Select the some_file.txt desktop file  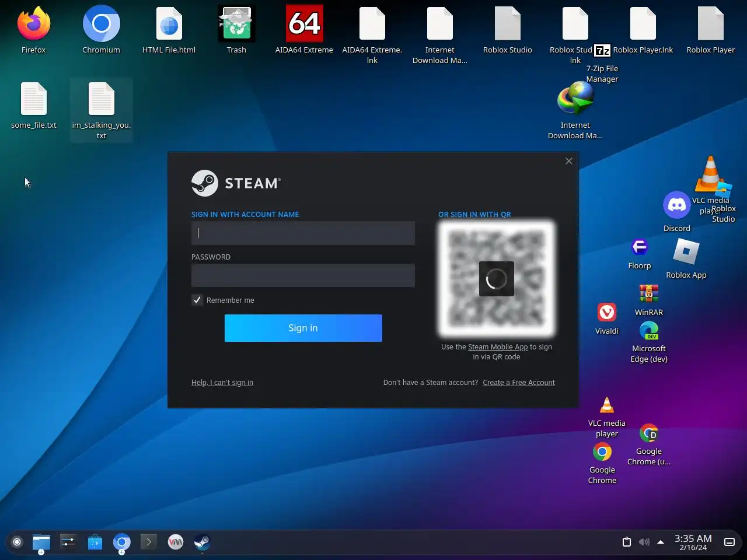(34, 99)
